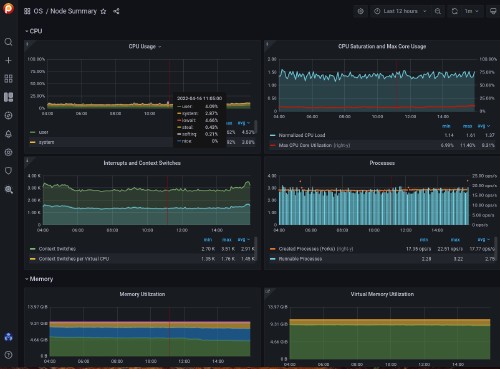Click the Virtual Memory panel link corner
The height and width of the screenshot is (369, 500).
[x=267, y=291]
